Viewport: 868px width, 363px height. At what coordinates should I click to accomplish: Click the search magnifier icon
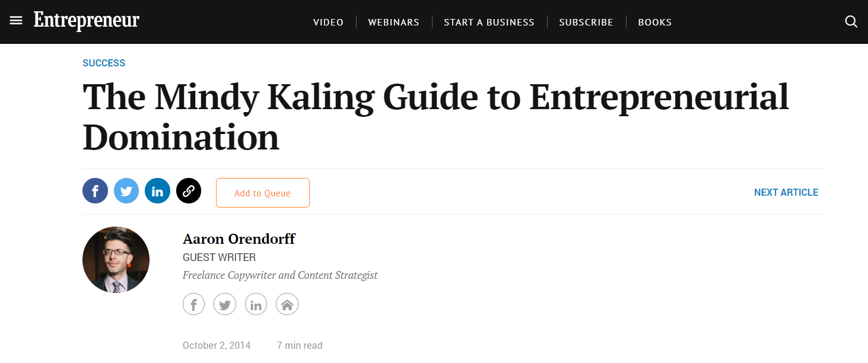coord(851,22)
